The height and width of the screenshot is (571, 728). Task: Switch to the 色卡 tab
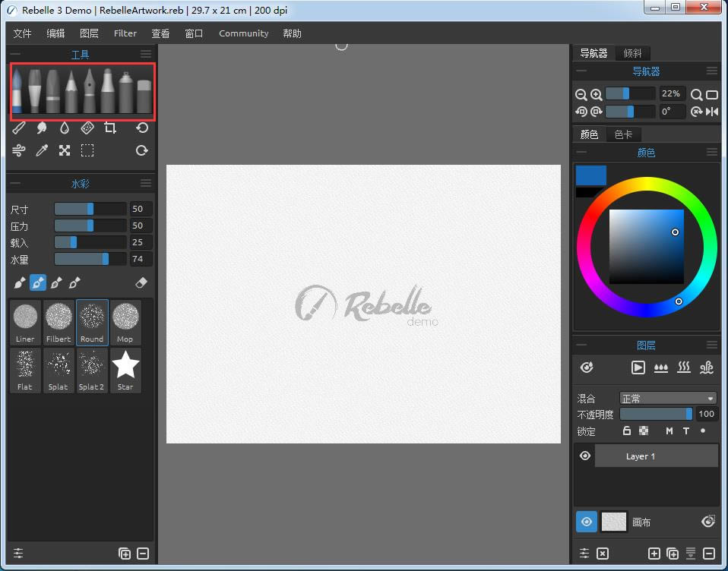click(623, 134)
